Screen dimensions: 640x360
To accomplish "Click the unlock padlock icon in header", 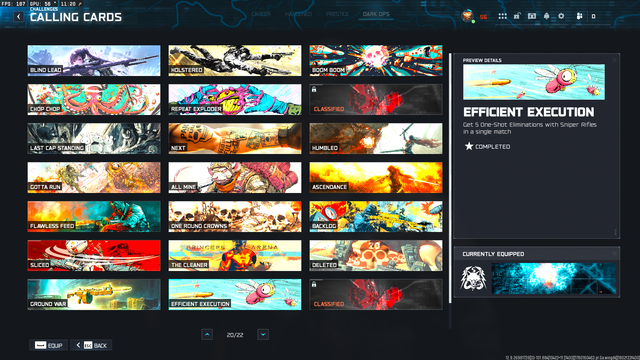I will click(x=517, y=16).
